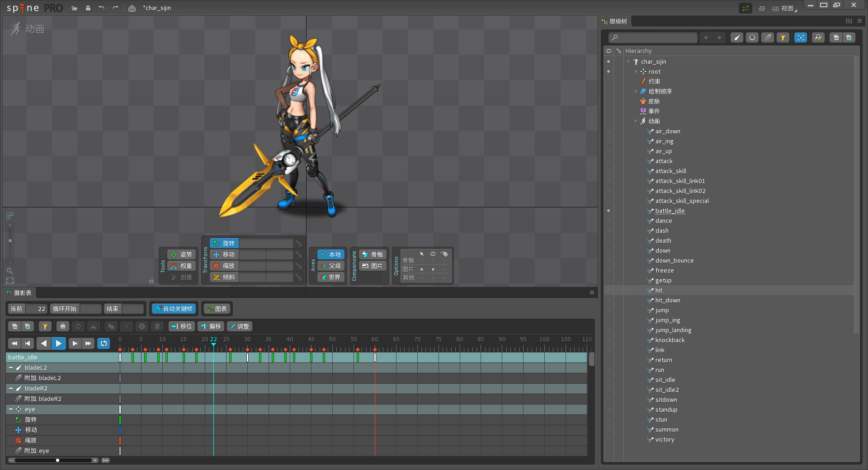Select 世界 world axes option
Screen dimensions: 868x470
(331, 277)
